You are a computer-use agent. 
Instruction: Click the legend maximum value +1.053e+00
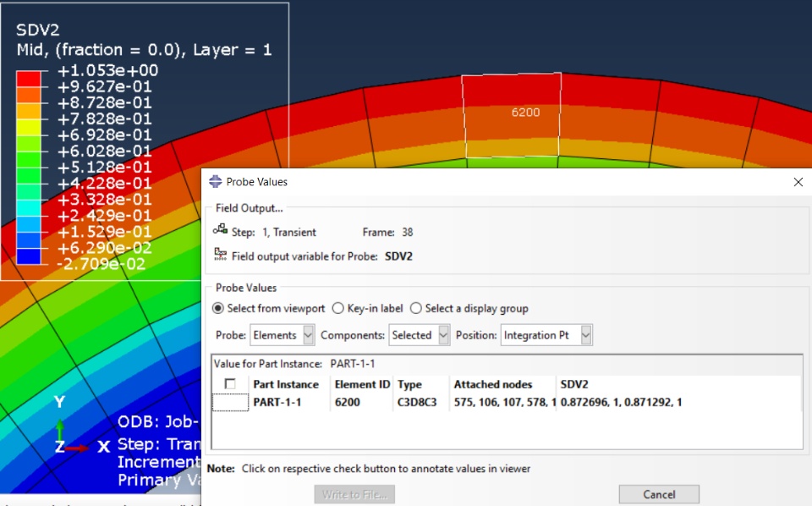tap(107, 70)
